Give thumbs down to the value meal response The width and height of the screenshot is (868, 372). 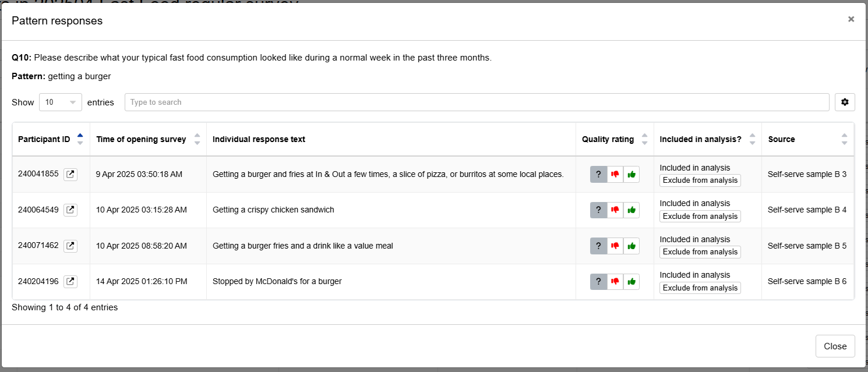coord(615,246)
